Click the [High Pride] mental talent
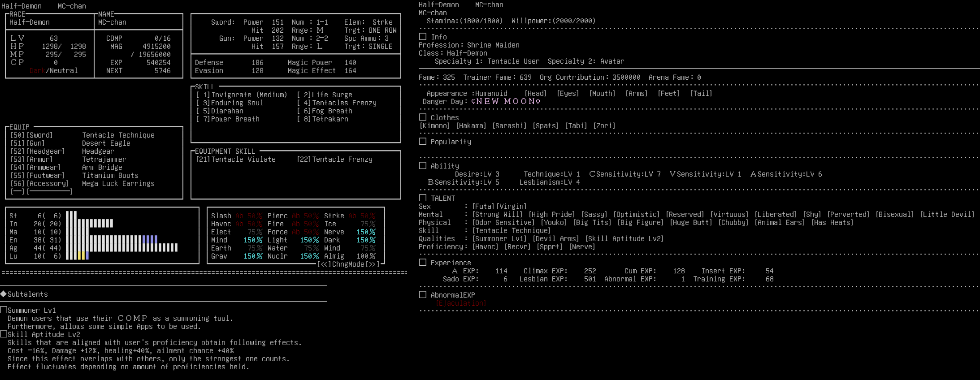Image resolution: width=980 pixels, height=380 pixels. [552, 215]
